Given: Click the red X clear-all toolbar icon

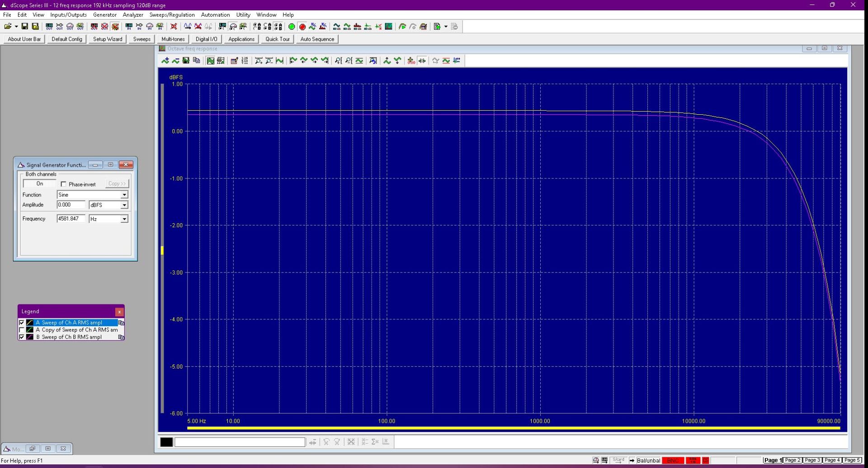Looking at the screenshot, I should [x=174, y=27].
